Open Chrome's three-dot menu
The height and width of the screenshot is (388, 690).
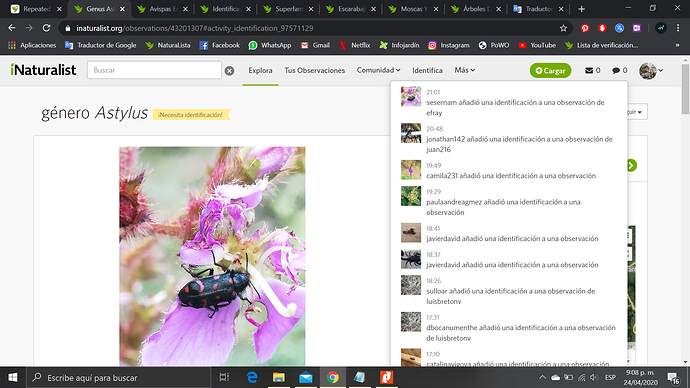(678, 28)
